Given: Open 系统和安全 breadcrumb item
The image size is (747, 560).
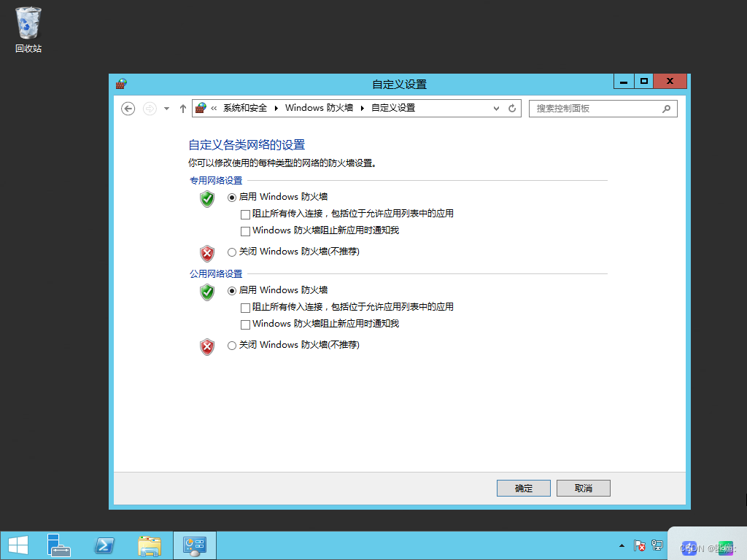Looking at the screenshot, I should 245,108.
